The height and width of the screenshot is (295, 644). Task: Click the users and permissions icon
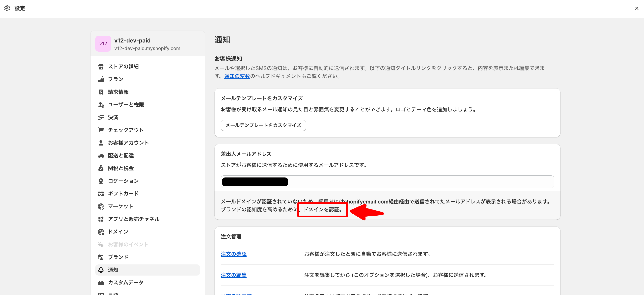point(101,105)
